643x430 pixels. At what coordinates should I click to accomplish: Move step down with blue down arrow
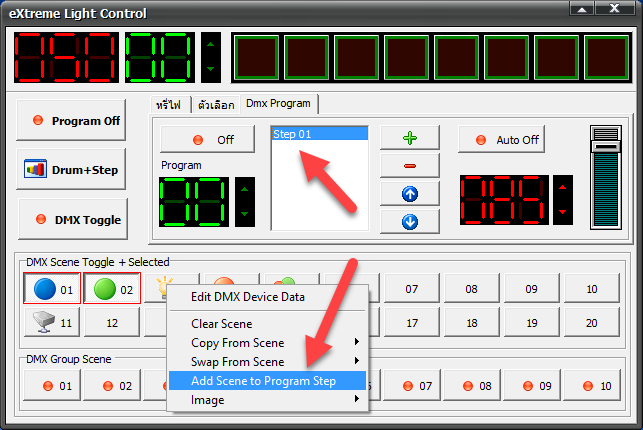pos(410,222)
